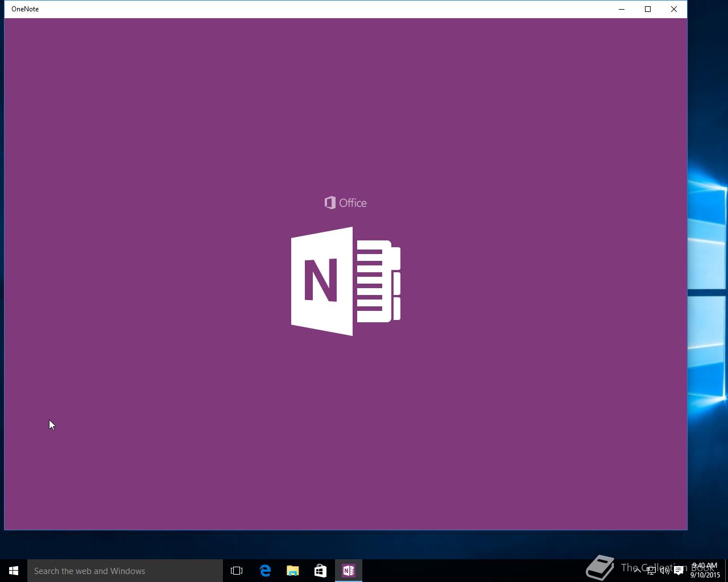Close the OneNote window
The height and width of the screenshot is (582, 728).
(x=674, y=9)
